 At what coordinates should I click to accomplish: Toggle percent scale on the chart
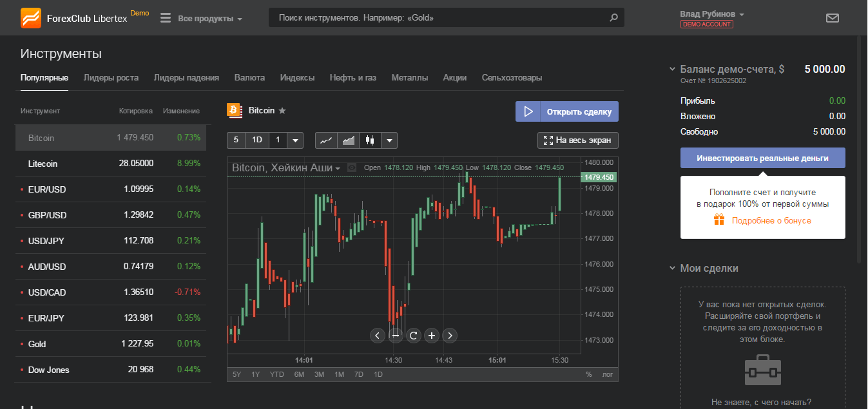point(589,374)
